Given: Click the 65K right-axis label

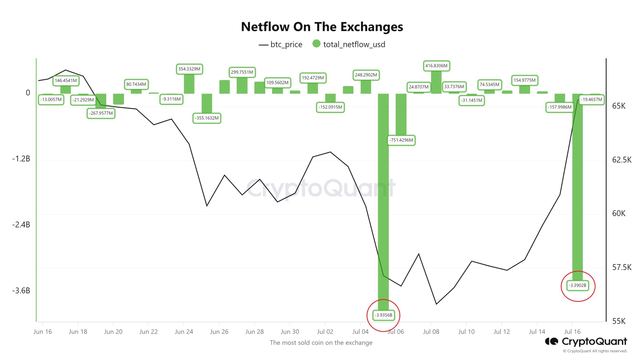Looking at the screenshot, I should [619, 106].
